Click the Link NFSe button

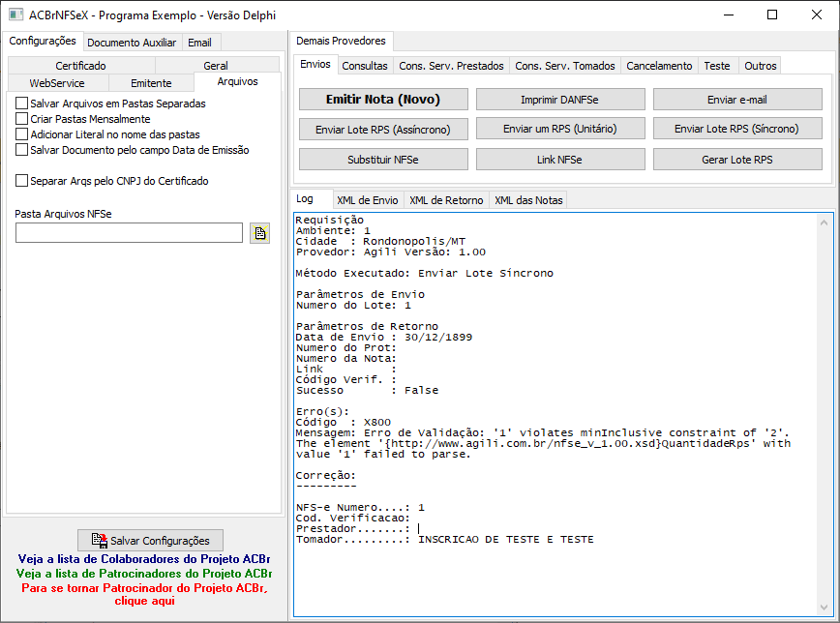pyautogui.click(x=559, y=159)
